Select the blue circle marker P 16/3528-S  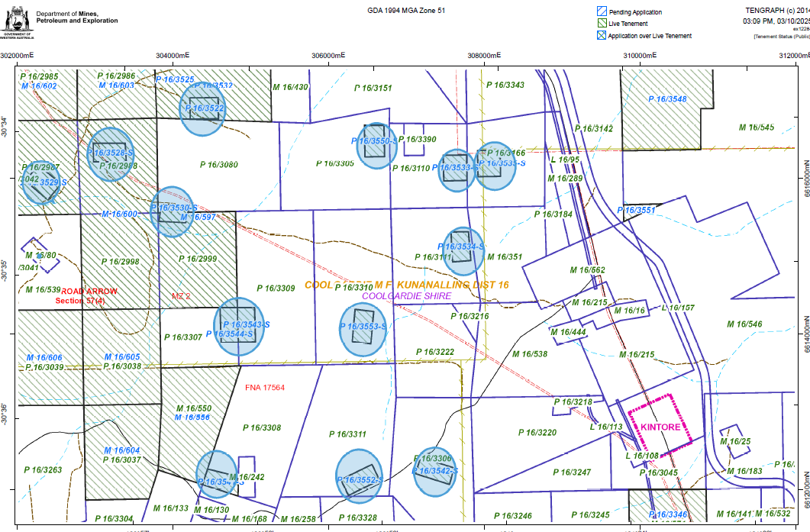coord(111,154)
